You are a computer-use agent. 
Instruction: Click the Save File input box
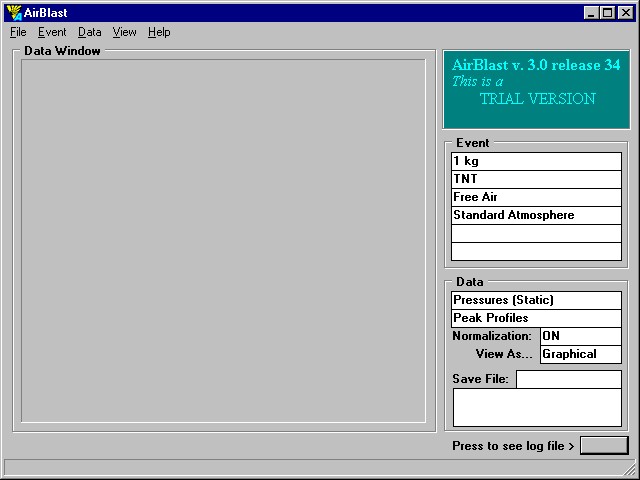coord(569,379)
